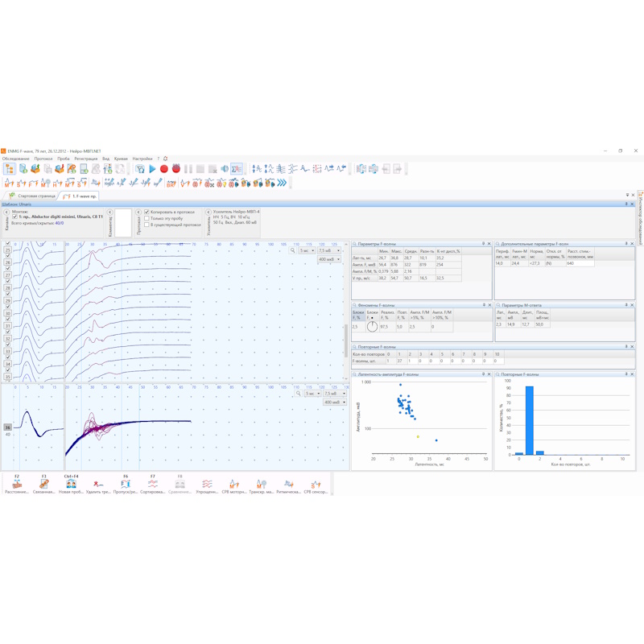
Task: Open the 400 мкВ dropdown in lower overlay panel
Action: coord(335,402)
